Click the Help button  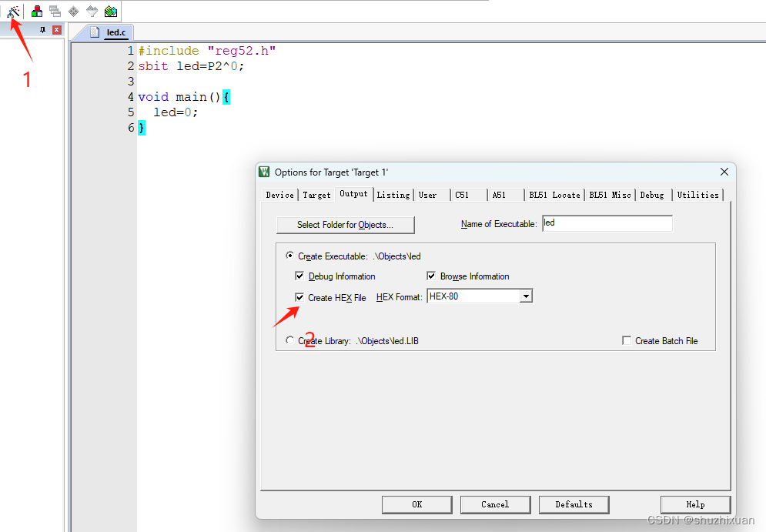pos(695,504)
